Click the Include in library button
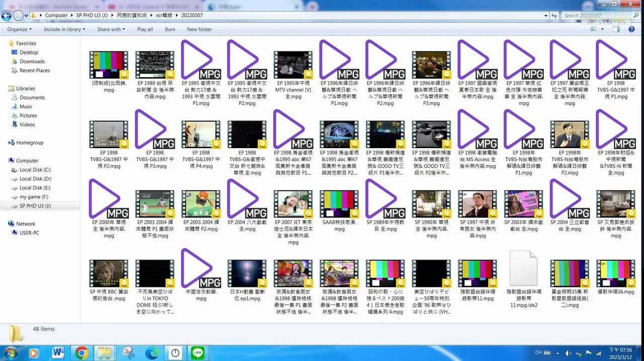Viewport: 644px width, 361px height. click(64, 29)
